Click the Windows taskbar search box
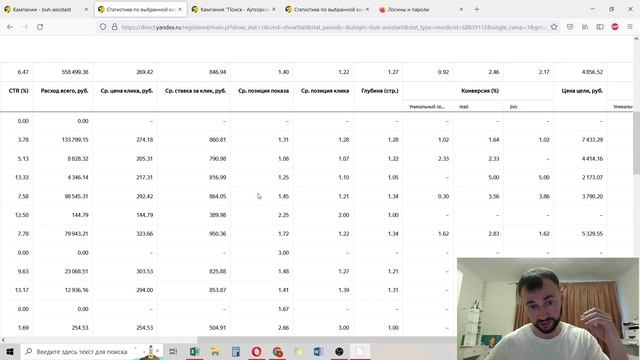This screenshot has height=360, width=640. [92, 351]
